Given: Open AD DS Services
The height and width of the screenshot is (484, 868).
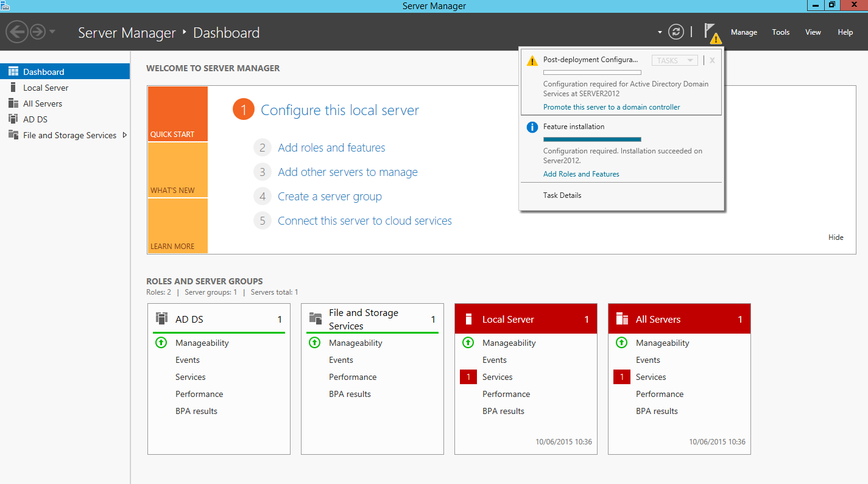Looking at the screenshot, I should [191, 377].
